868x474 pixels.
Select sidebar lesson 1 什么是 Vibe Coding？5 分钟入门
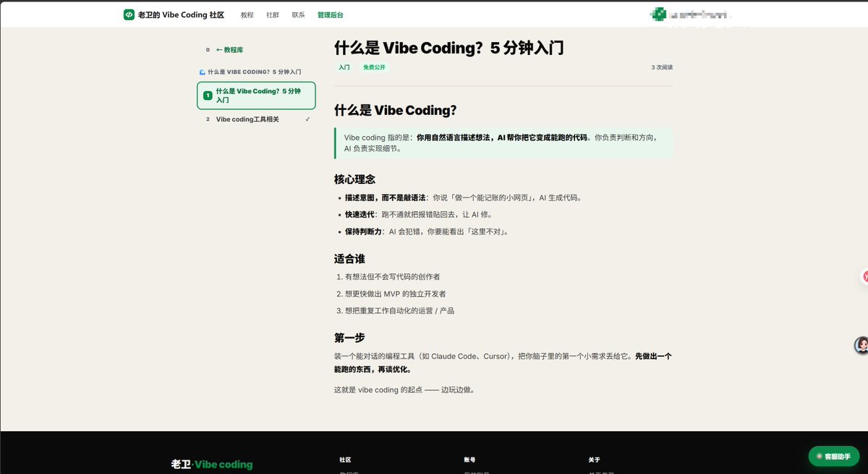[x=256, y=96]
